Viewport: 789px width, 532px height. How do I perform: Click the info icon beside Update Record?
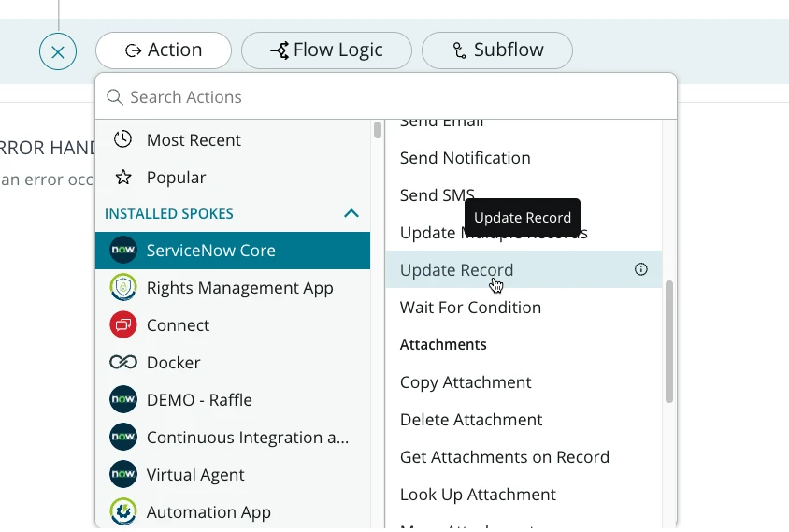tap(641, 269)
